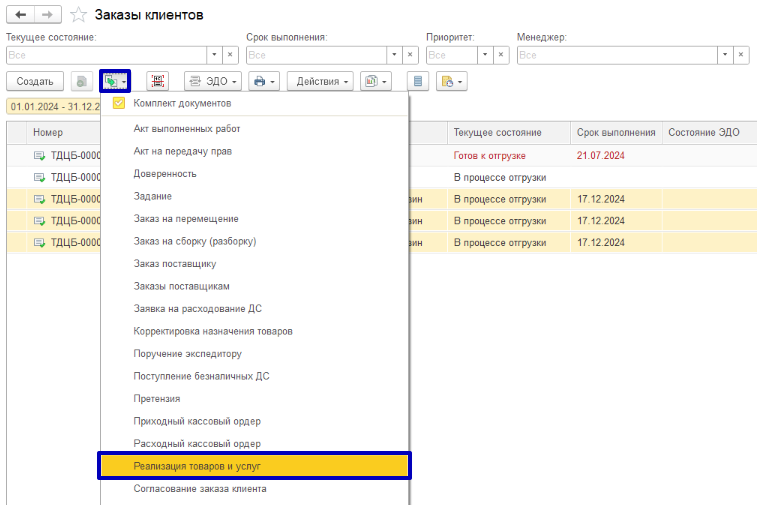This screenshot has width=757, height=505.
Task: Add Заказы клиентов to favorites with star
Action: click(78, 15)
